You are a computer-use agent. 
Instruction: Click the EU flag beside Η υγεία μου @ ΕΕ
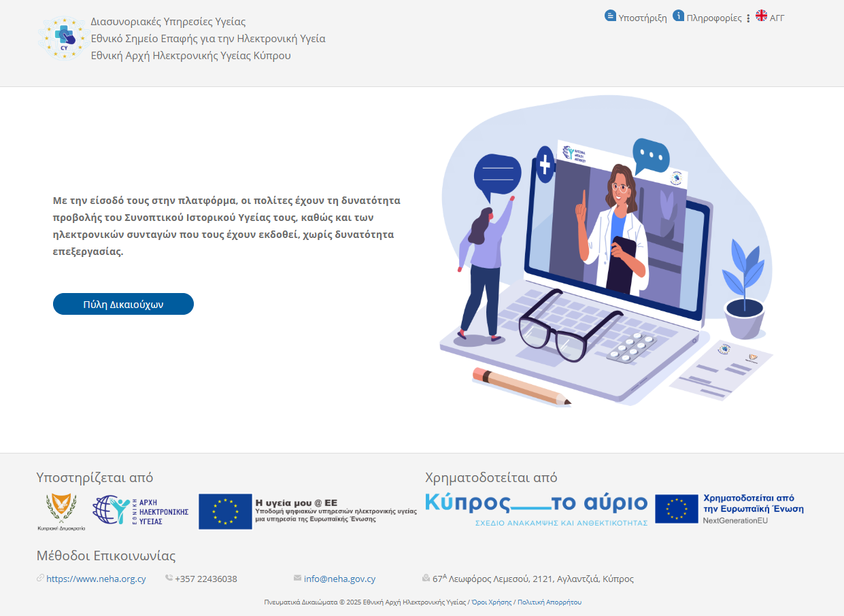click(x=225, y=511)
